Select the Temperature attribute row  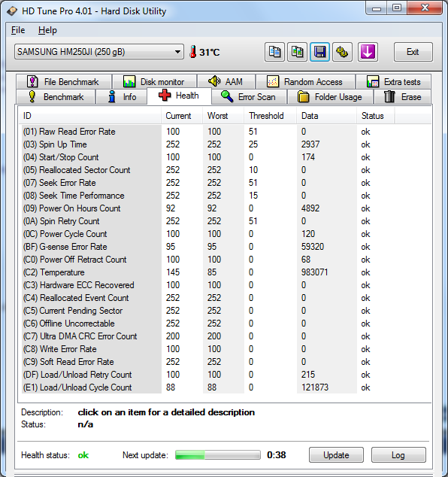pyautogui.click(x=224, y=272)
